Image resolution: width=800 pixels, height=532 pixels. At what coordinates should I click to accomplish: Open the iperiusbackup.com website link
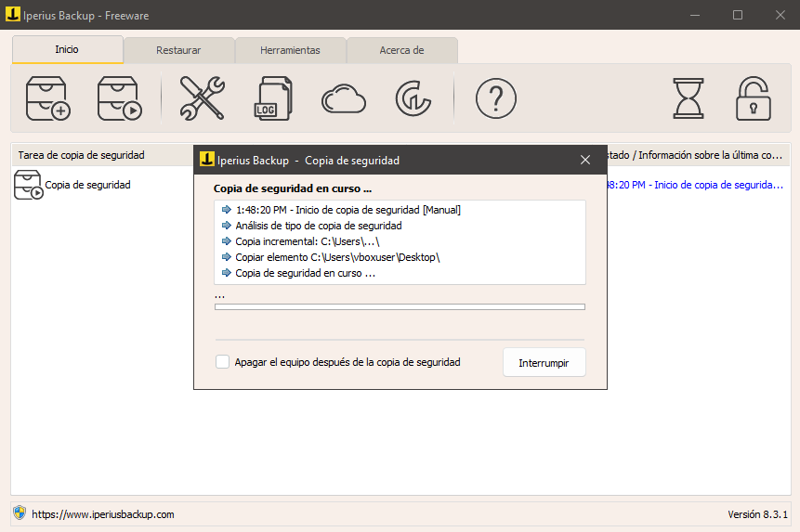[x=102, y=513]
